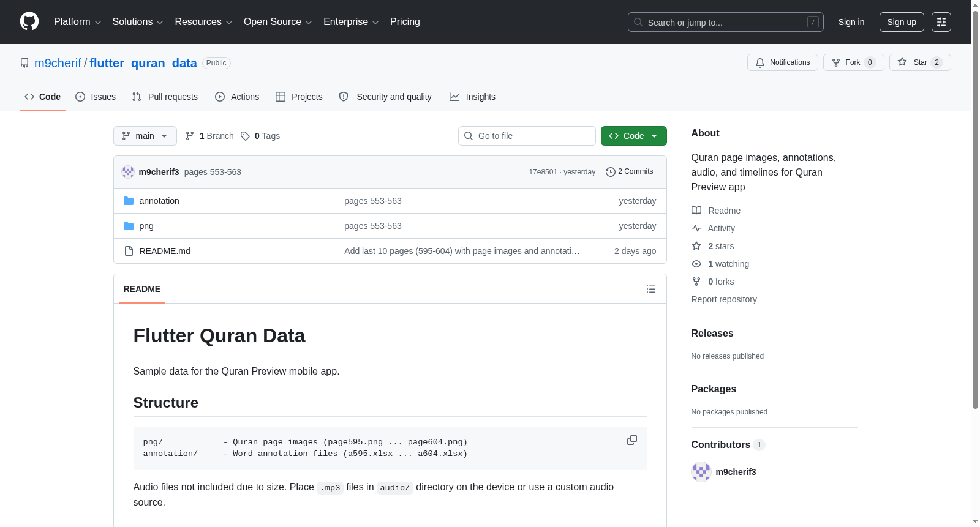Select the README tab heading

coord(142,289)
